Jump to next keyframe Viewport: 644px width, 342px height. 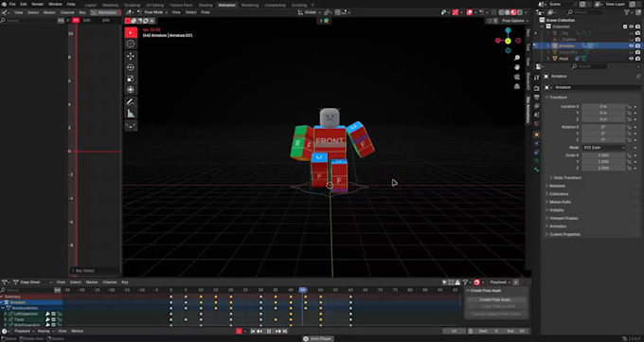(278, 331)
